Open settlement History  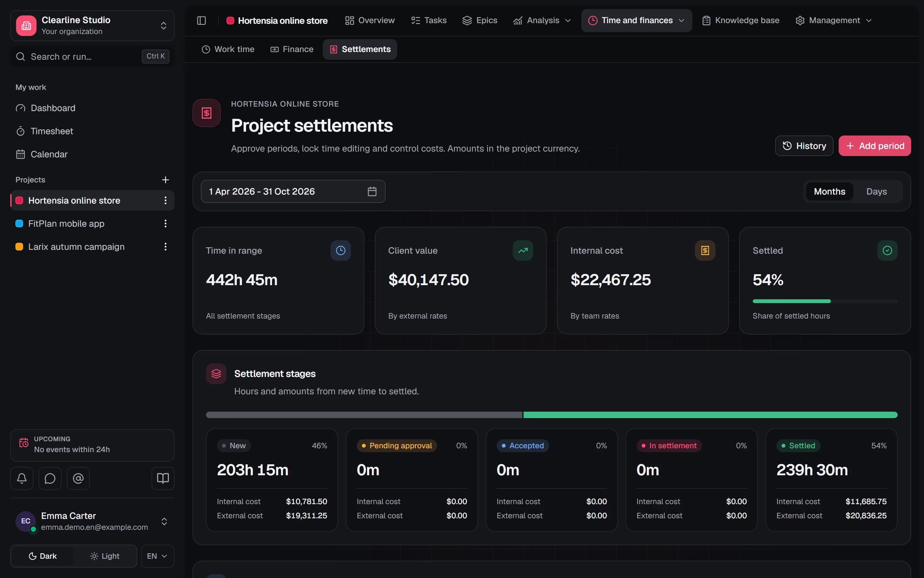(x=804, y=146)
